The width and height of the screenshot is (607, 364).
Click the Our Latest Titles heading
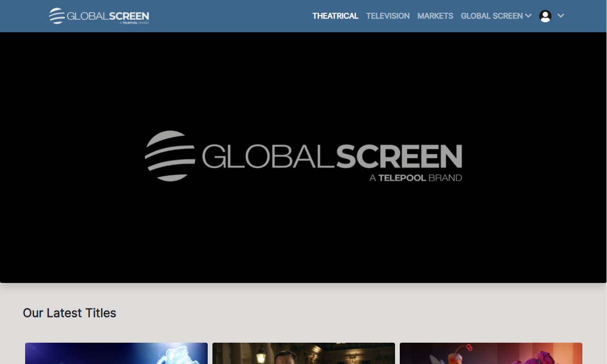(69, 313)
